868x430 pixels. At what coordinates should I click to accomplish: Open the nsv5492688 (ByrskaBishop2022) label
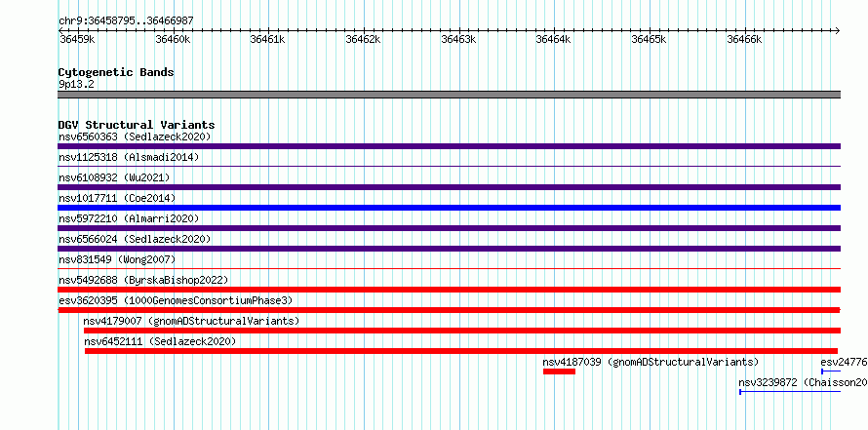[x=143, y=280]
